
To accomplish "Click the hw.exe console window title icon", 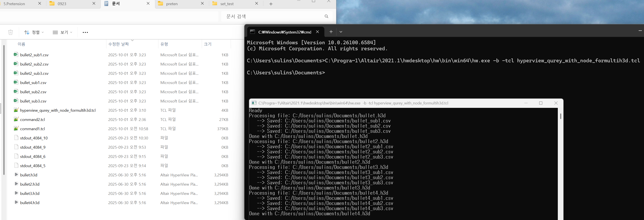I will [254, 103].
